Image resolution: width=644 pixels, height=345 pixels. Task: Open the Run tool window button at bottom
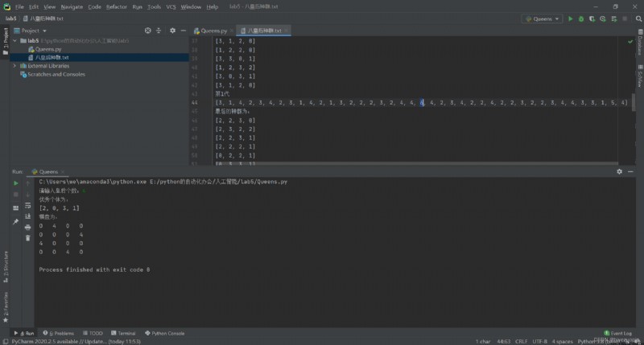(x=24, y=334)
